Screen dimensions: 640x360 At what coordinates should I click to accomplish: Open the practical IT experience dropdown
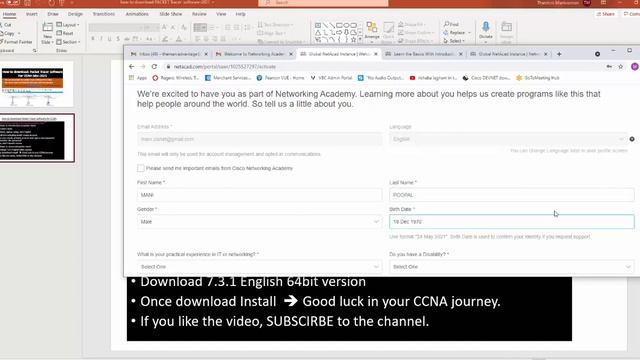pos(260,267)
